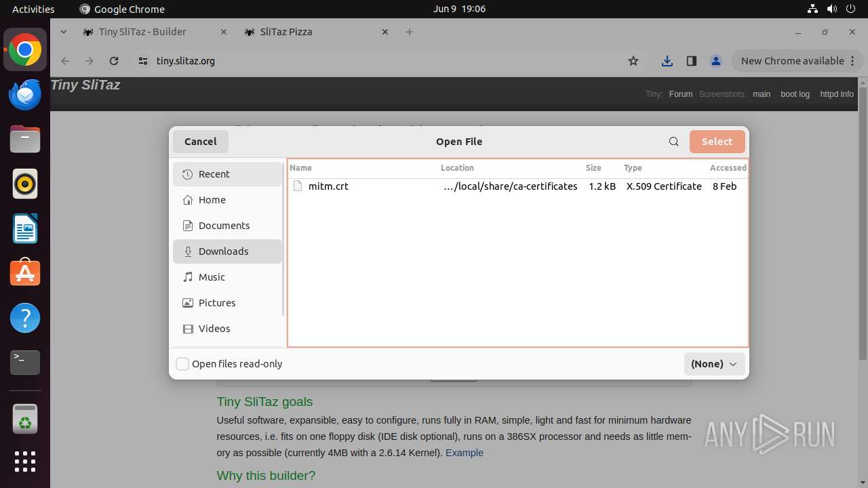Viewport: 868px width, 488px height.
Task: Toggle Open files read-only checkbox
Action: [182, 364]
